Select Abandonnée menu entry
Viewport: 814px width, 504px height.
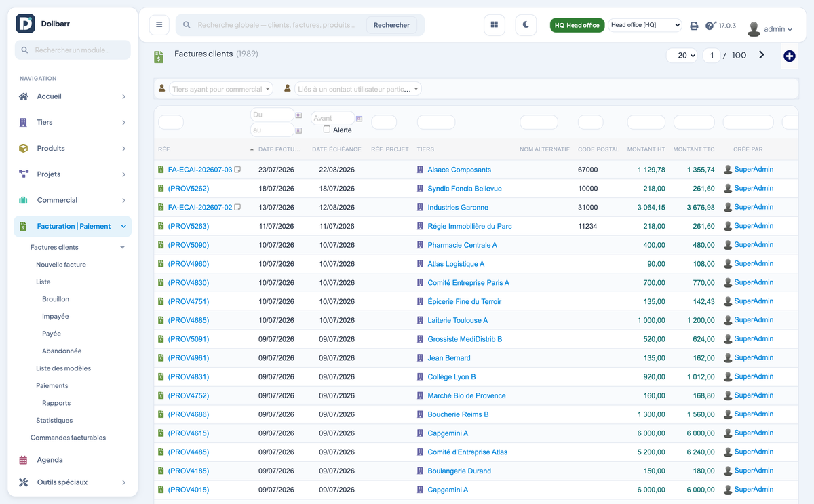point(62,351)
